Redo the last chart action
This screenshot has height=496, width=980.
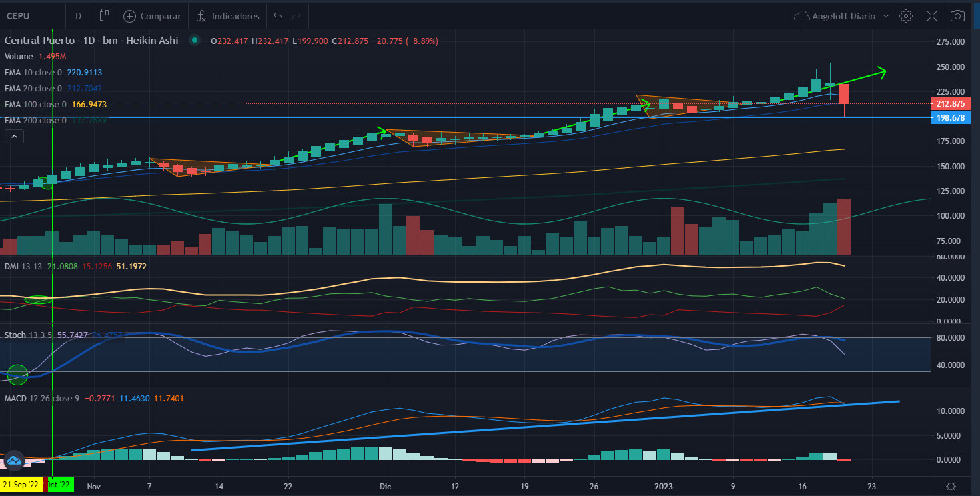[297, 15]
